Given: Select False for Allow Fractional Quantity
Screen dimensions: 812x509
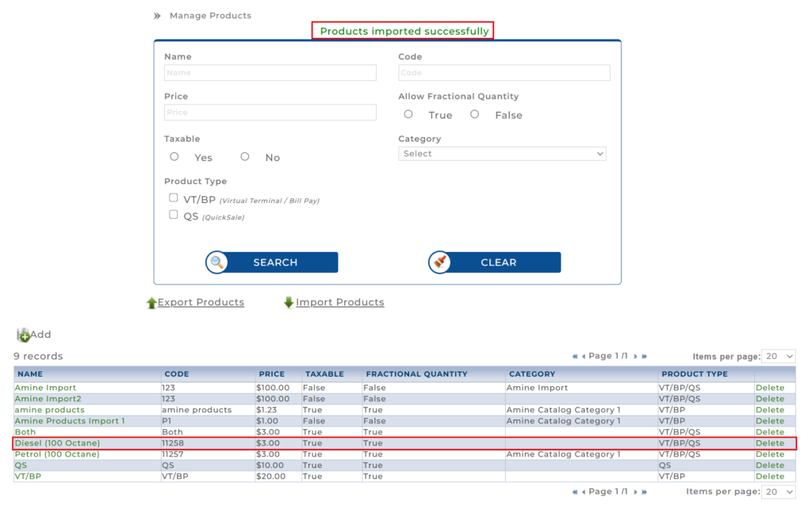Looking at the screenshot, I should click(x=474, y=114).
